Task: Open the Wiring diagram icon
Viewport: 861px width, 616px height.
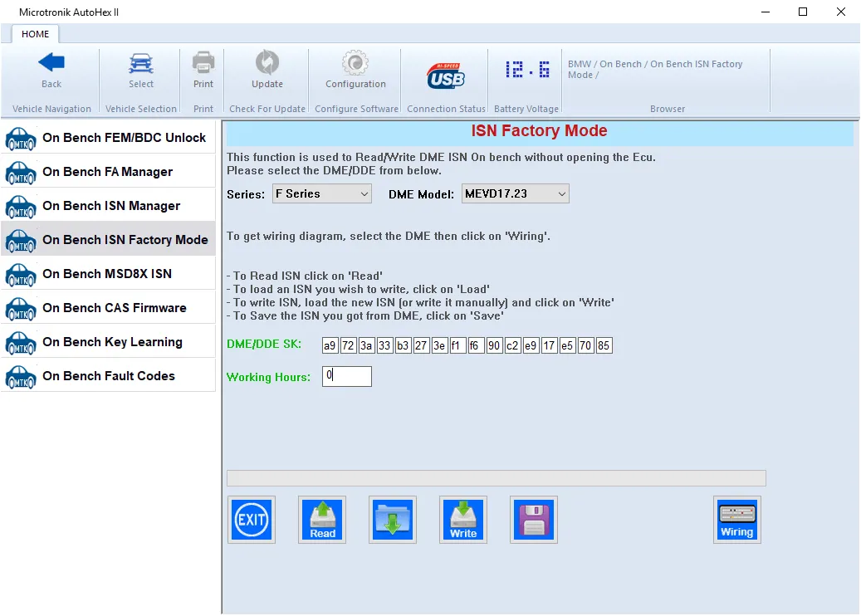Action: pyautogui.click(x=737, y=520)
